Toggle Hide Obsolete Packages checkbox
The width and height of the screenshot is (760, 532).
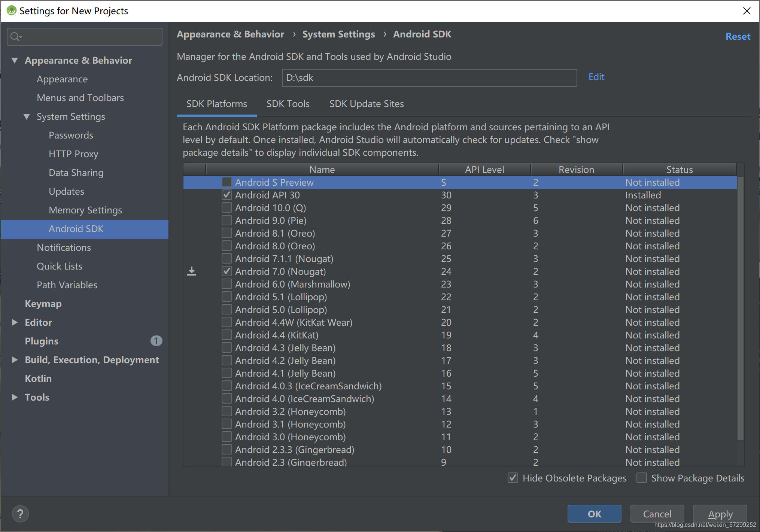pos(513,478)
